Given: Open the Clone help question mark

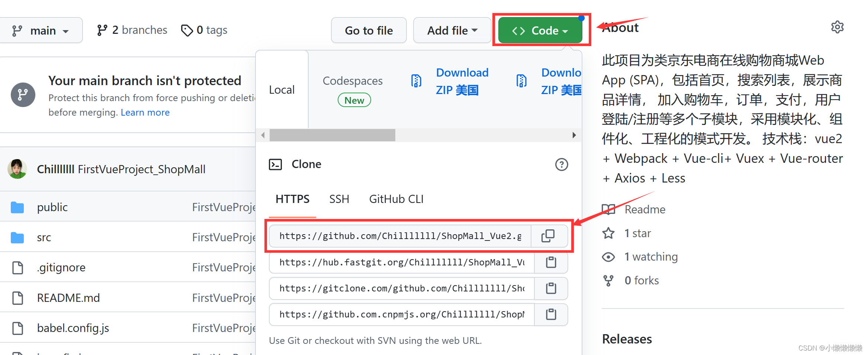Looking at the screenshot, I should (x=562, y=164).
